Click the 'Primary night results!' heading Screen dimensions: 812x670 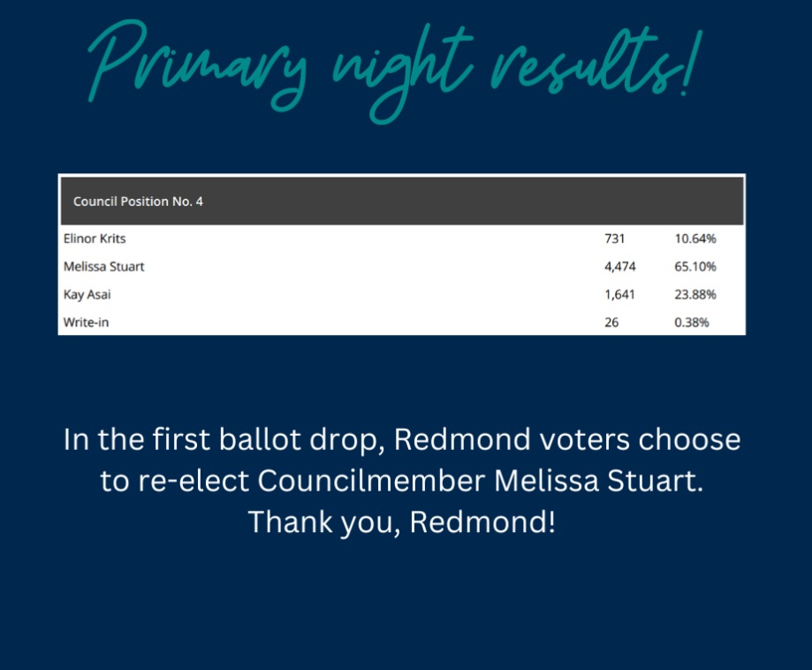[x=395, y=71]
